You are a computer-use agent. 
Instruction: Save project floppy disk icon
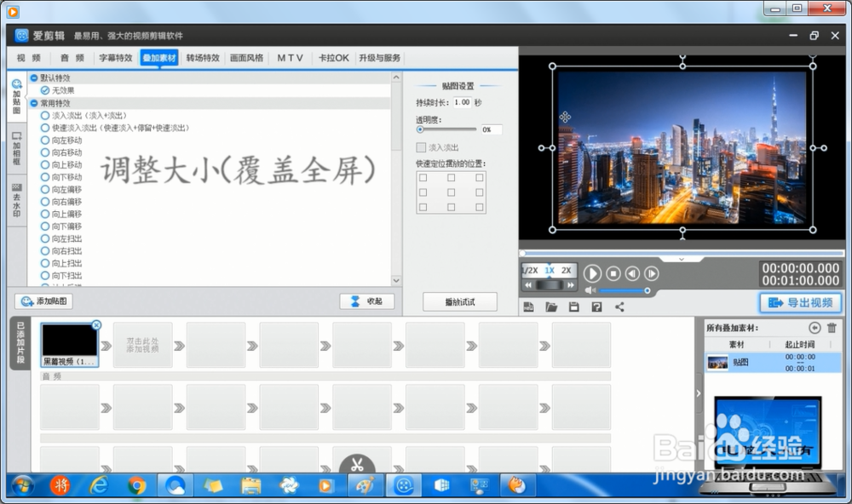coord(573,307)
